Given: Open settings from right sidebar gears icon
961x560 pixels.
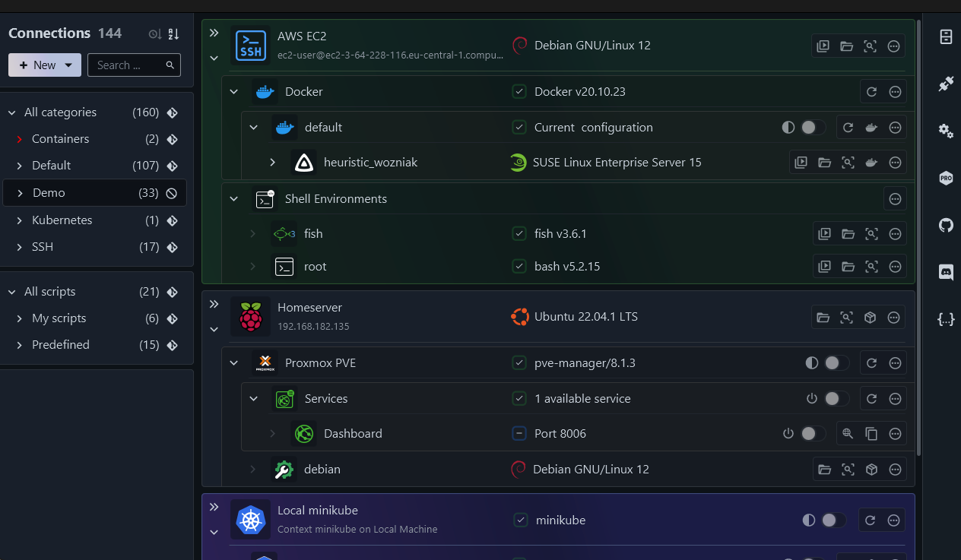Looking at the screenshot, I should pyautogui.click(x=946, y=131).
